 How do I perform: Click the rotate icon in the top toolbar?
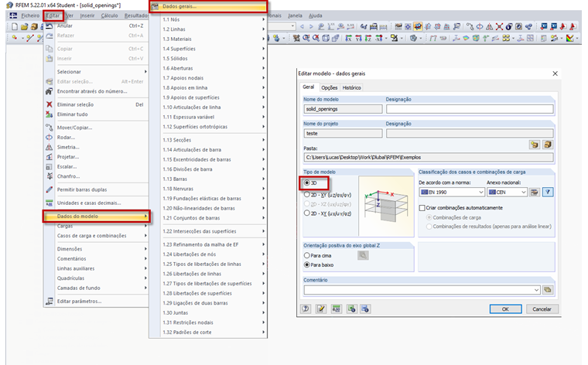point(480,26)
